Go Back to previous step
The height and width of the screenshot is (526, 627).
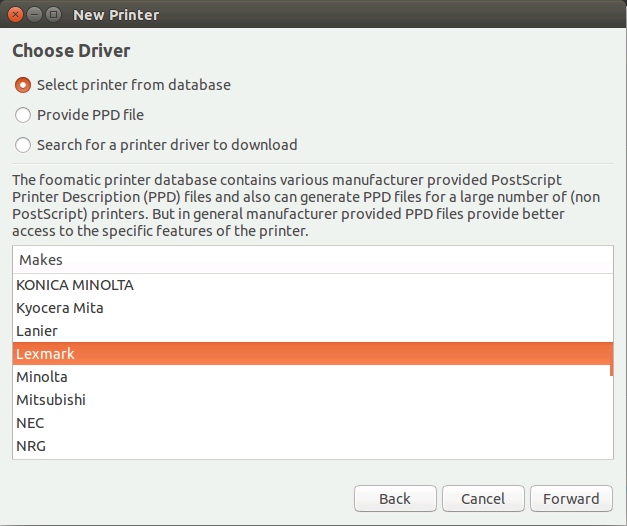(395, 499)
